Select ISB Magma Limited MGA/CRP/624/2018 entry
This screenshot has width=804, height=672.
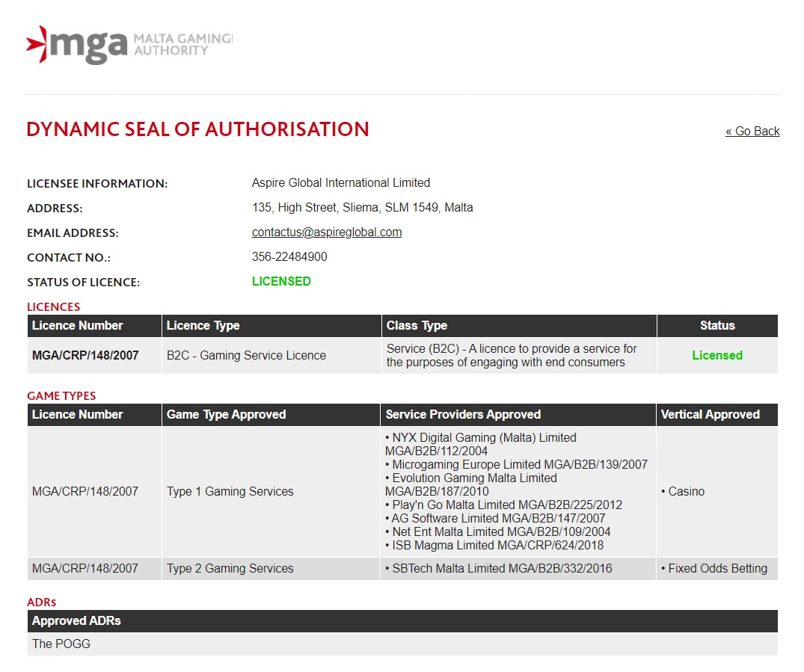(x=494, y=546)
